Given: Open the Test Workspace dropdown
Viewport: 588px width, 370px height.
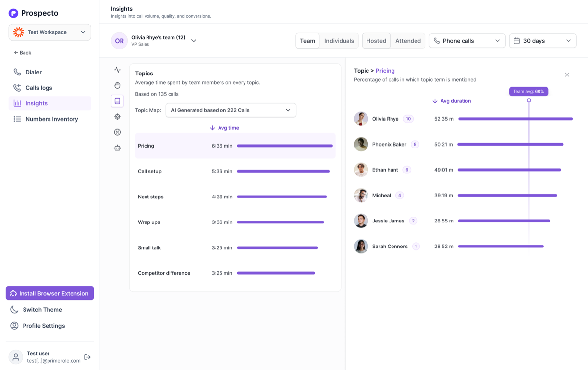Looking at the screenshot, I should [49, 32].
